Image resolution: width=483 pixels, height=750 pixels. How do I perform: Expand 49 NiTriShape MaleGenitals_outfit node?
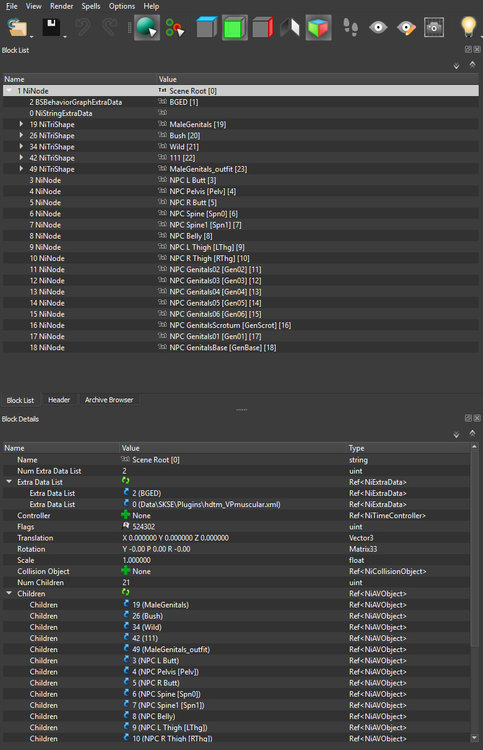click(x=21, y=169)
